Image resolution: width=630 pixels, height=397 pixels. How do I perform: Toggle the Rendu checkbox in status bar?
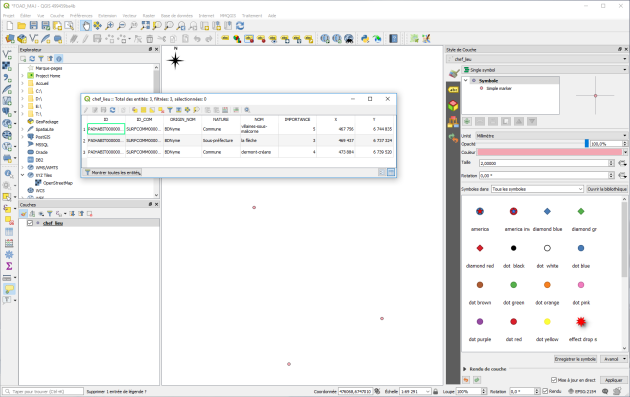[x=545, y=391]
